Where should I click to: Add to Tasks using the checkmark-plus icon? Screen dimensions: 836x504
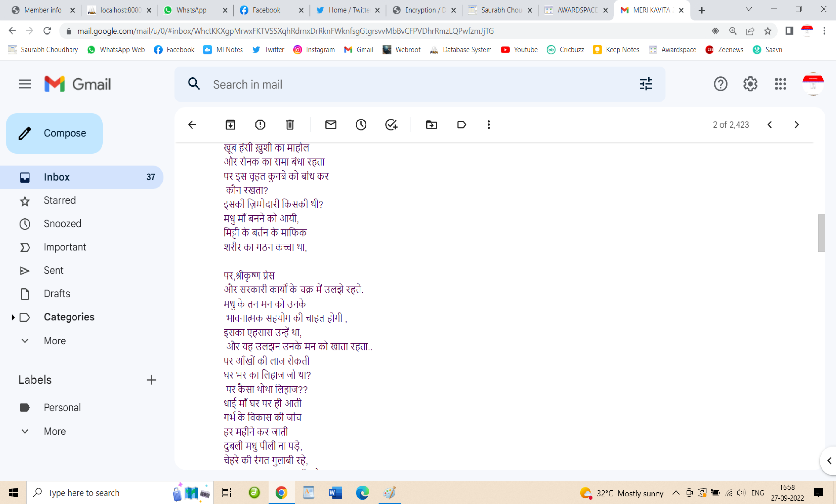pos(391,125)
